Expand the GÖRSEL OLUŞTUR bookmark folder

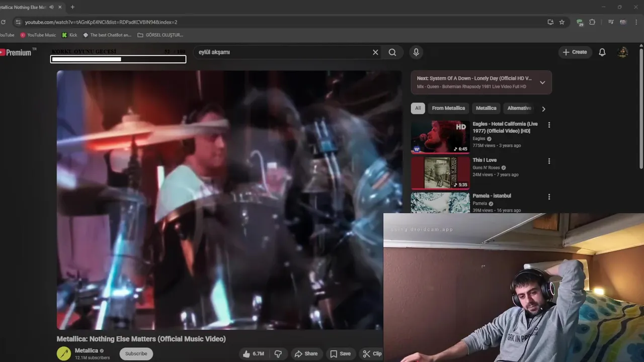(160, 35)
